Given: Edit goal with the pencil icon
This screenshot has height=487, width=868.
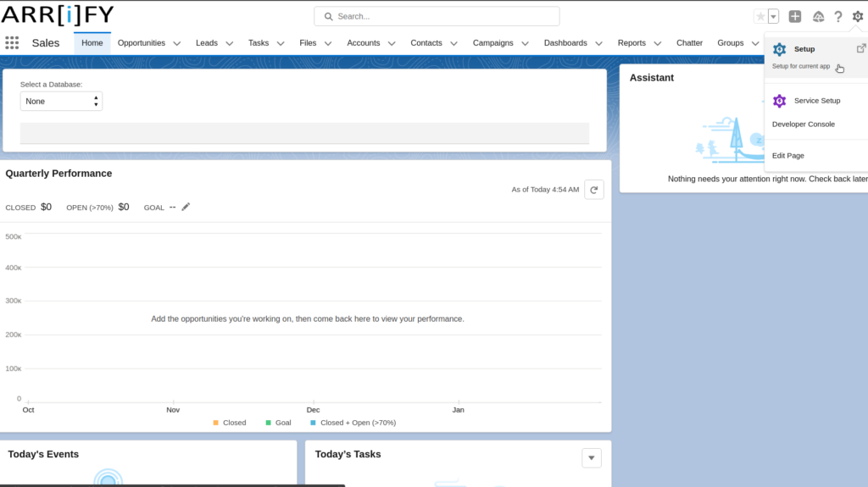Looking at the screenshot, I should 186,207.
